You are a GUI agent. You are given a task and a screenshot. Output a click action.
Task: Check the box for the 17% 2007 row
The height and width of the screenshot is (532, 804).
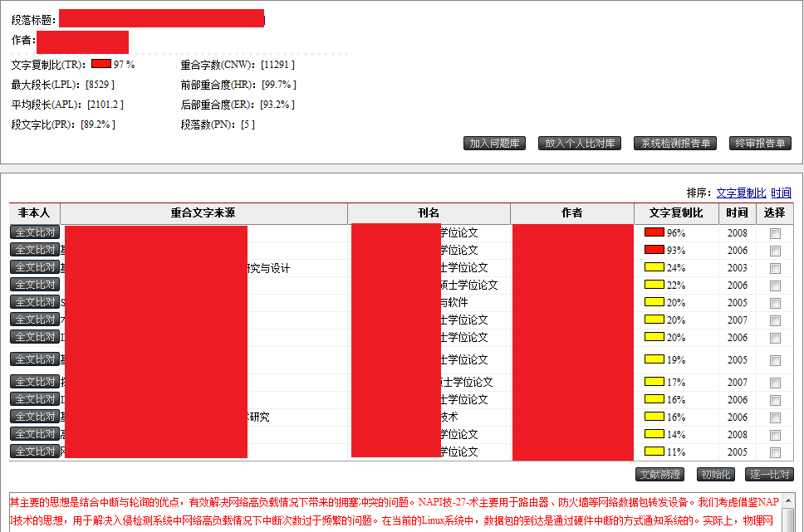(x=775, y=383)
